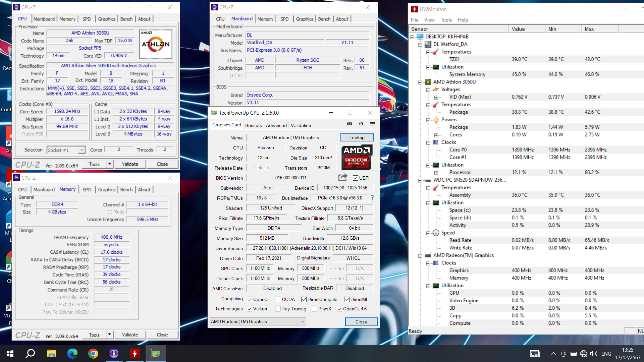The image size is (644, 362).
Task: Switch to GPU-Z taskbar icon
Action: (x=156, y=354)
